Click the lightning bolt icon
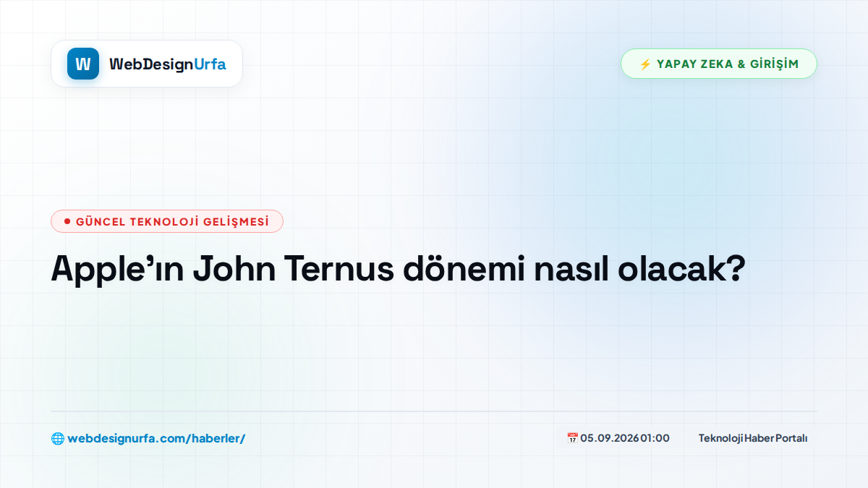The width and height of the screenshot is (868, 488). [x=645, y=64]
